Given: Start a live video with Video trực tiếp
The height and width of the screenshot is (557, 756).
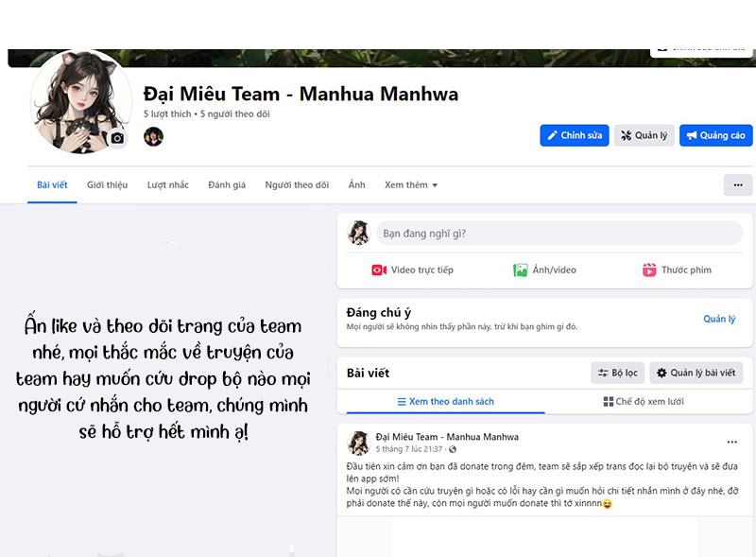Looking at the screenshot, I should click(413, 270).
